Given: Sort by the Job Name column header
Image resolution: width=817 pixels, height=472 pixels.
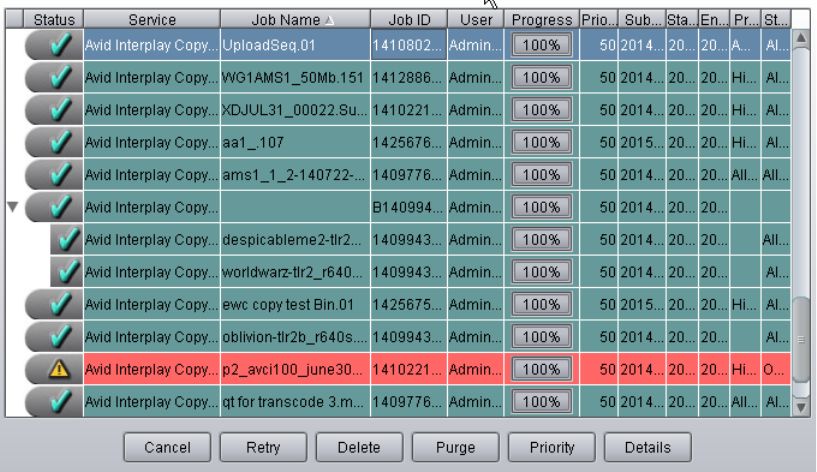Looking at the screenshot, I should coord(295,20).
